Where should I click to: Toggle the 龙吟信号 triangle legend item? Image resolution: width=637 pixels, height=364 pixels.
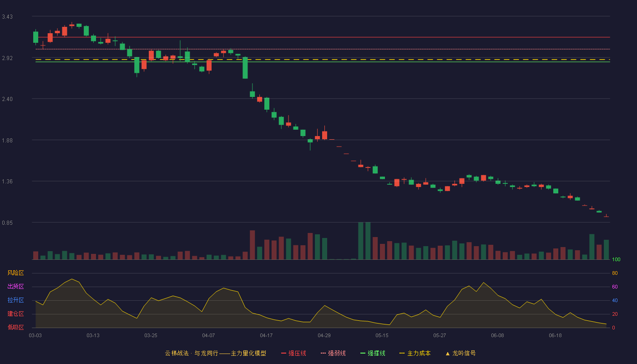tap(460, 353)
